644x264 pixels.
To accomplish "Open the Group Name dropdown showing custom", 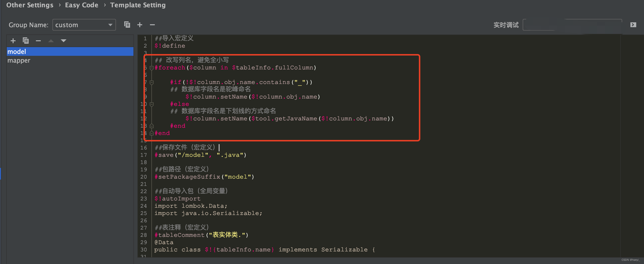I will 84,25.
